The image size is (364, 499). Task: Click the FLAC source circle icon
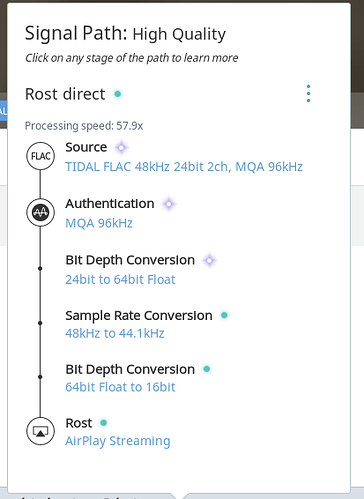pyautogui.click(x=41, y=156)
